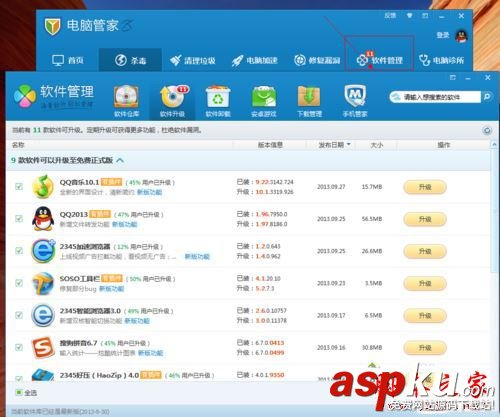This screenshot has width=500, height=417.
Task: Click the refresh icon on notice bar
Action: pyautogui.click(x=487, y=130)
